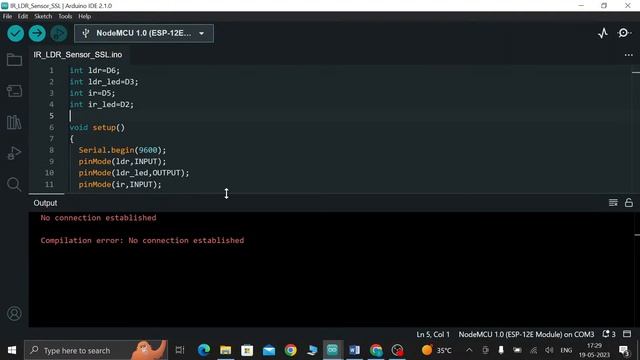
Task: Open the Boards Manager sidebar icon
Action: pos(14,91)
